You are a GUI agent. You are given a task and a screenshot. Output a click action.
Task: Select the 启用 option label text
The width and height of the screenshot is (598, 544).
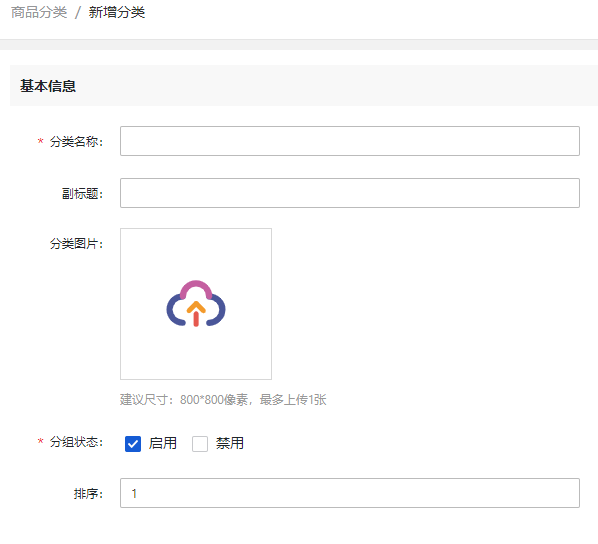point(162,443)
